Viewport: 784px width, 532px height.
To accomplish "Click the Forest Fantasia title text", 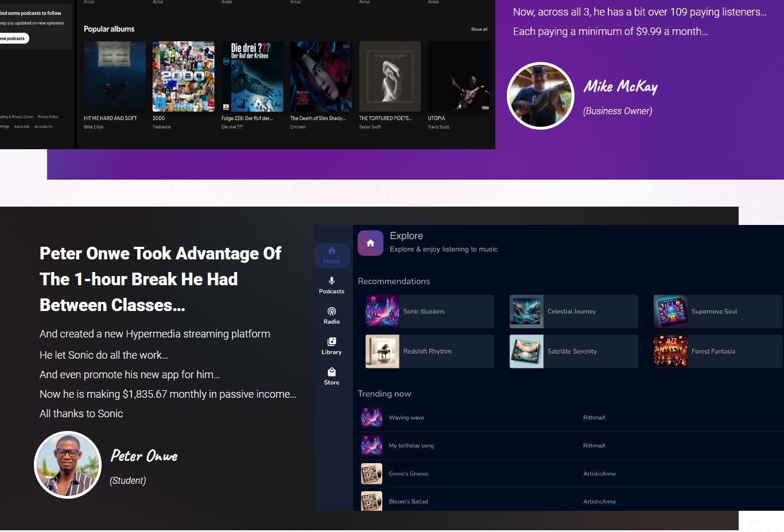I will point(713,351).
